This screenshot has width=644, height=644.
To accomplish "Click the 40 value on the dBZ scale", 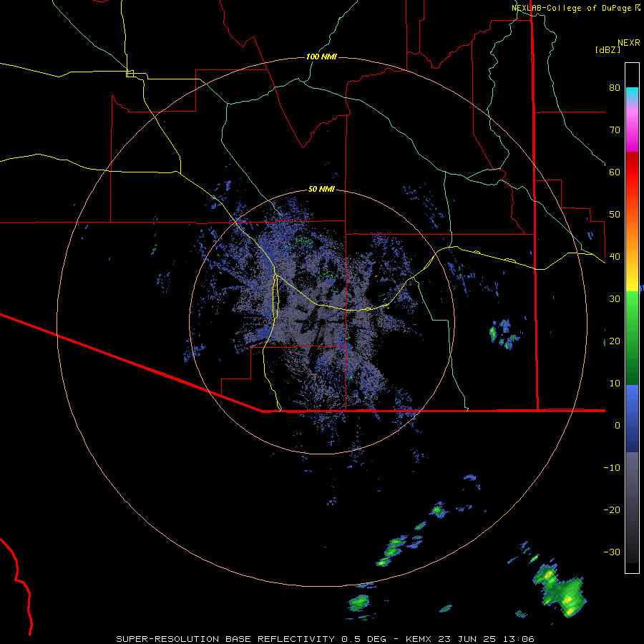I will 615,257.
